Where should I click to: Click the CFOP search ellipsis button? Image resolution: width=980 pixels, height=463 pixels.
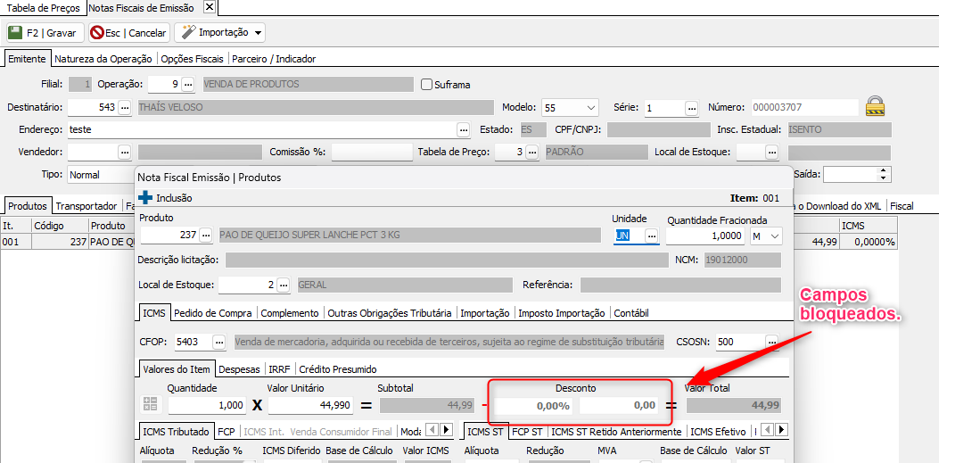click(x=218, y=342)
